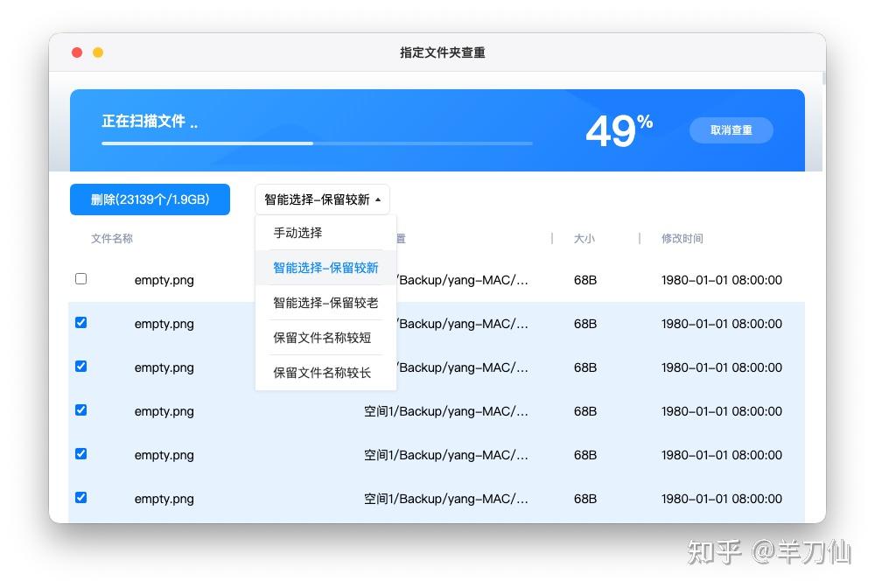Click the 大小 column header
The image size is (875, 588).
584,239
